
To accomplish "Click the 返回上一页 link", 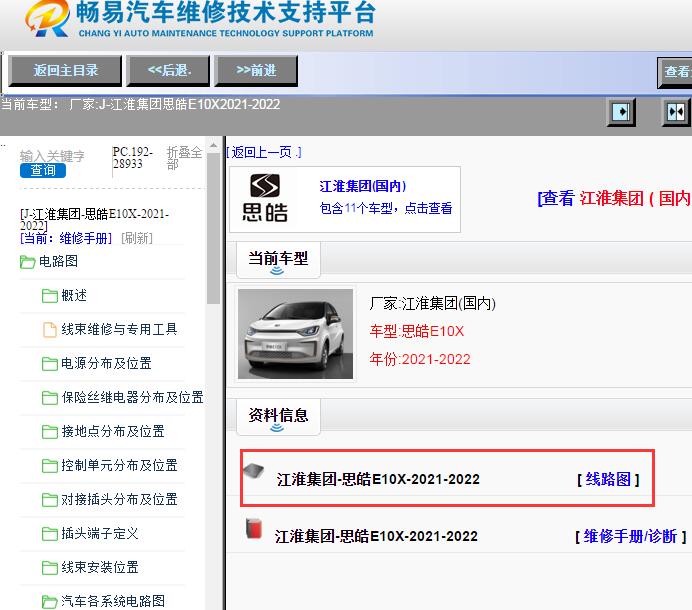I will point(263,152).
